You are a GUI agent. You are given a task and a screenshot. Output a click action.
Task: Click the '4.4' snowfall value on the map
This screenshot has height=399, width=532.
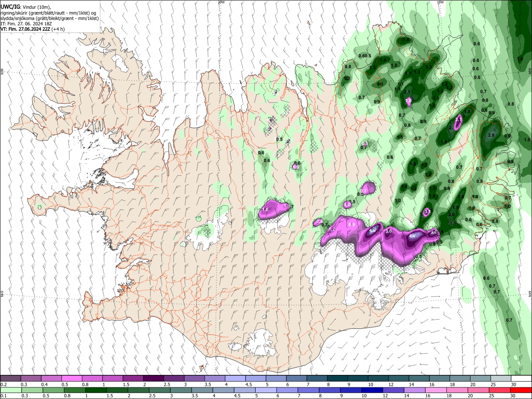coord(412,236)
